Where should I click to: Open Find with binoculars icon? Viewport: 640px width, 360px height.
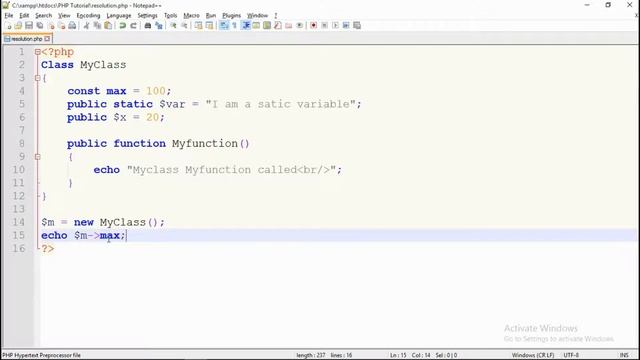point(148,25)
